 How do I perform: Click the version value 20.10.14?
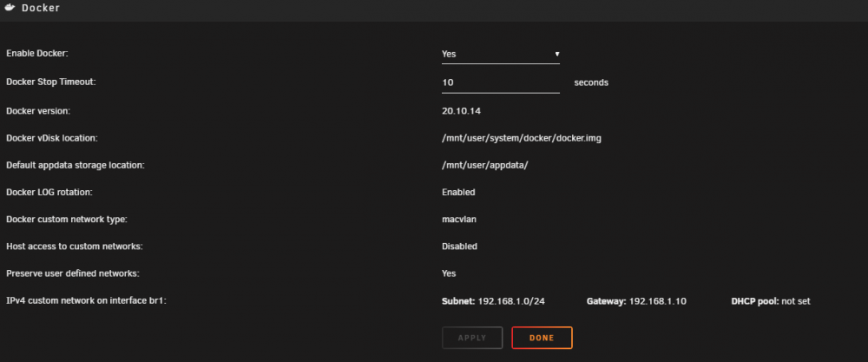point(461,111)
